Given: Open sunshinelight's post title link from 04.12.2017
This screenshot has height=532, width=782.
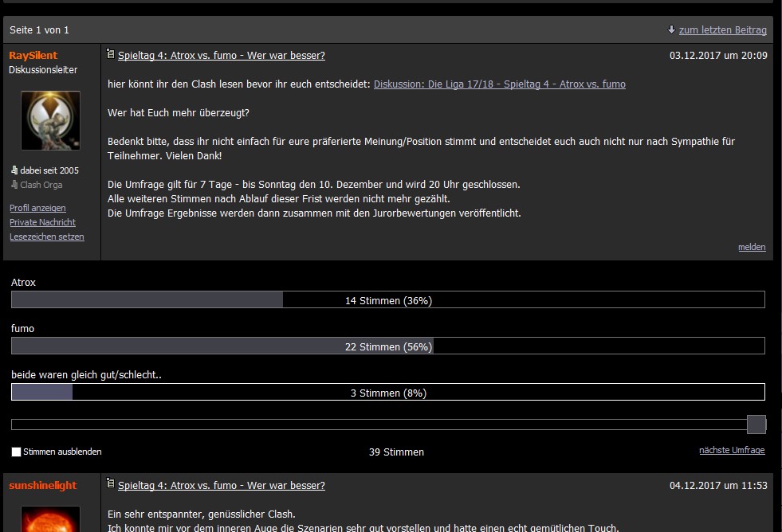Looking at the screenshot, I should pos(222,485).
